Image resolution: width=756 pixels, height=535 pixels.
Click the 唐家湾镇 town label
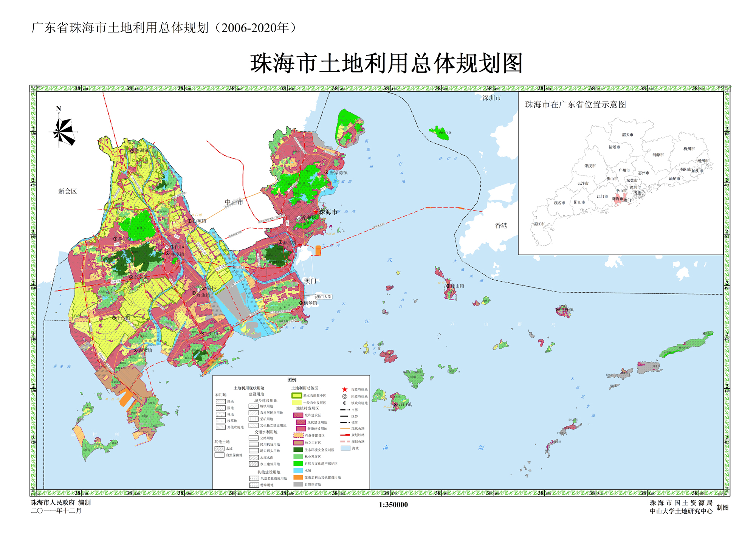tap(338, 172)
